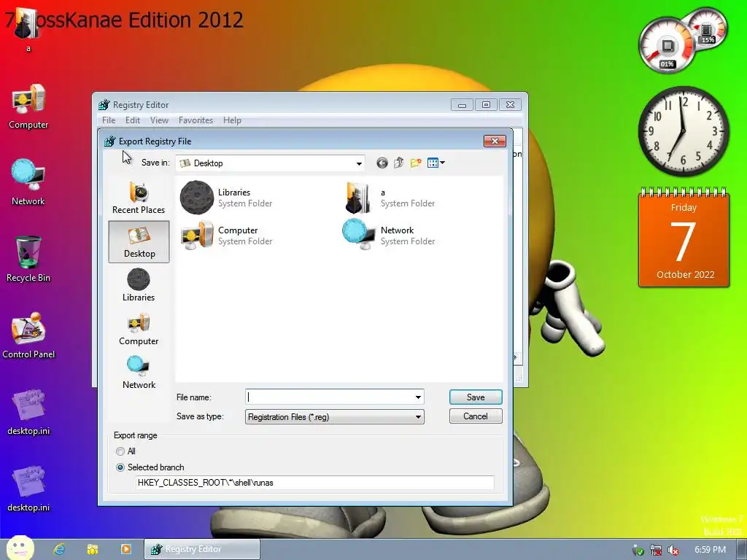Click the muted volume tray icon

[x=673, y=550]
